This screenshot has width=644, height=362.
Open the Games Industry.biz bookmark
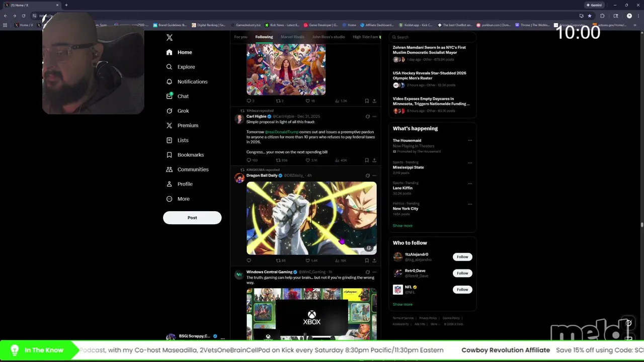point(245,25)
